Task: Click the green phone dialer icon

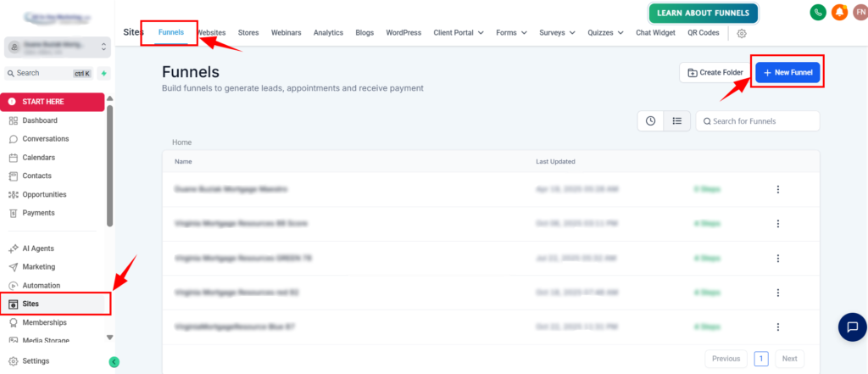Action: point(818,13)
